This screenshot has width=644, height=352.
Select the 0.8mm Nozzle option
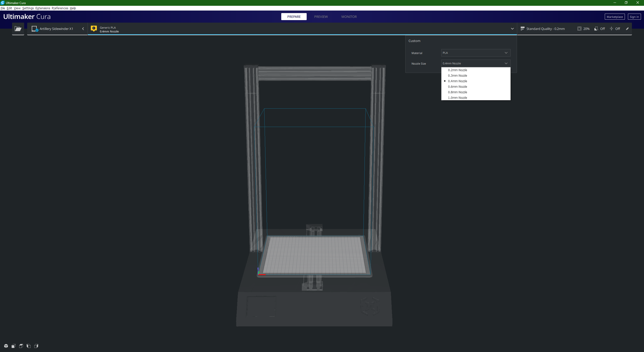click(476, 92)
